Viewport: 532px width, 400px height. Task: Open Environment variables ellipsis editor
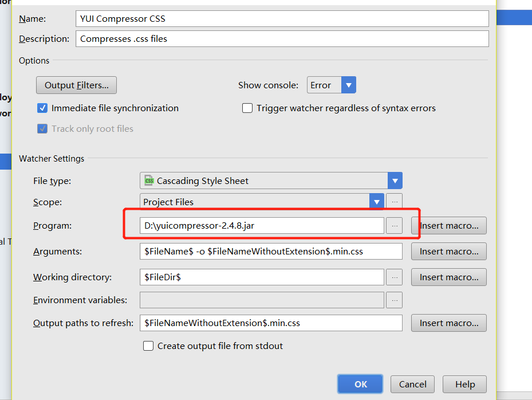394,300
